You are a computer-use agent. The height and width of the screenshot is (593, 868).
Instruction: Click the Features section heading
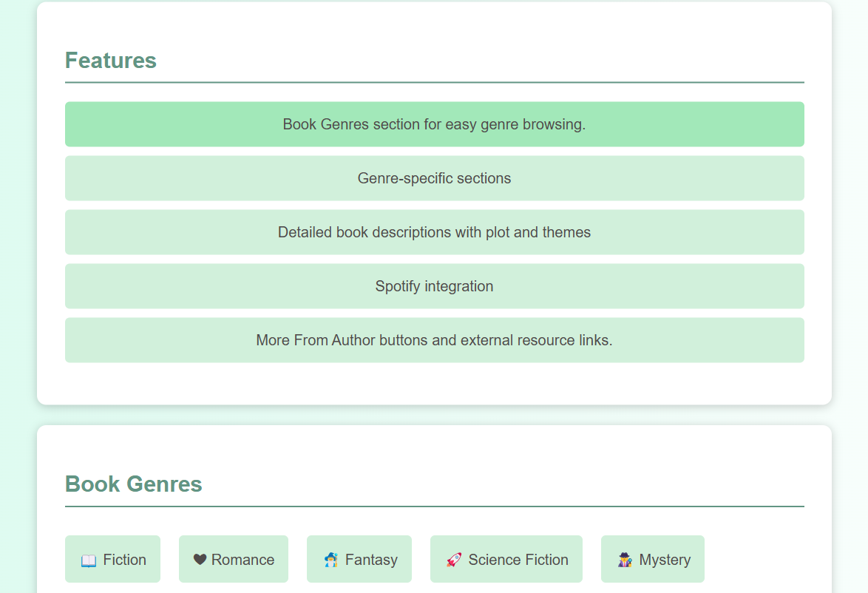click(111, 61)
